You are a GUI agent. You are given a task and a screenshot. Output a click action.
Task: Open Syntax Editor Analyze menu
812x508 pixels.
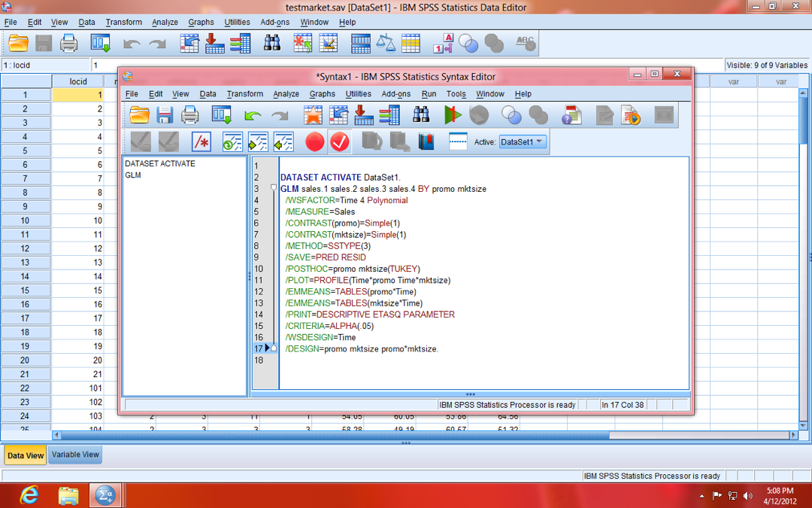point(286,94)
